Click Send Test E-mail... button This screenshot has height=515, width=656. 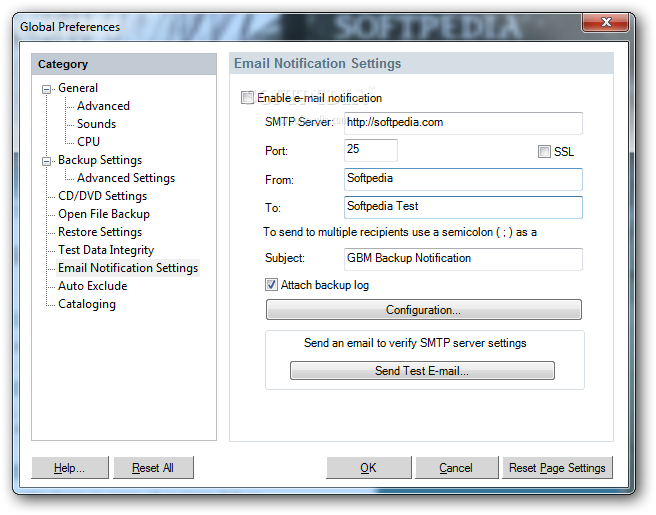(x=422, y=371)
